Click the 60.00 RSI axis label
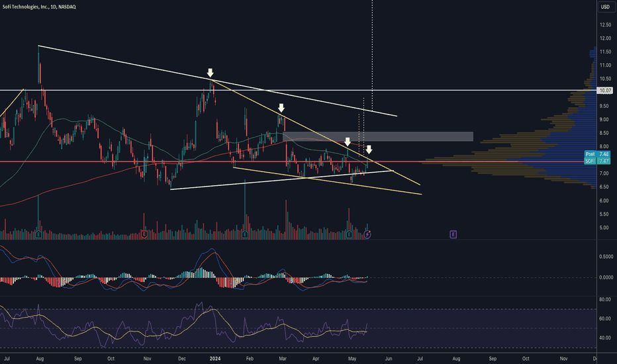This screenshot has height=364, width=617. (x=605, y=319)
